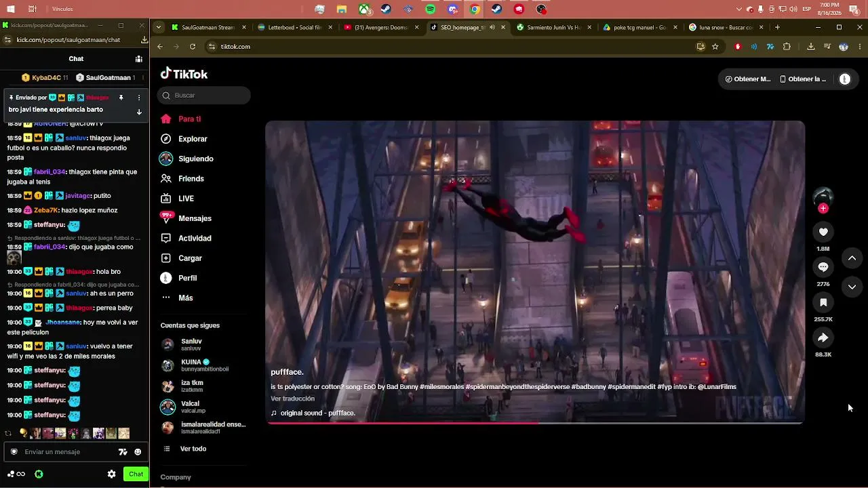Open a new Chrome tab
This screenshot has height=488, width=868.
tap(777, 28)
